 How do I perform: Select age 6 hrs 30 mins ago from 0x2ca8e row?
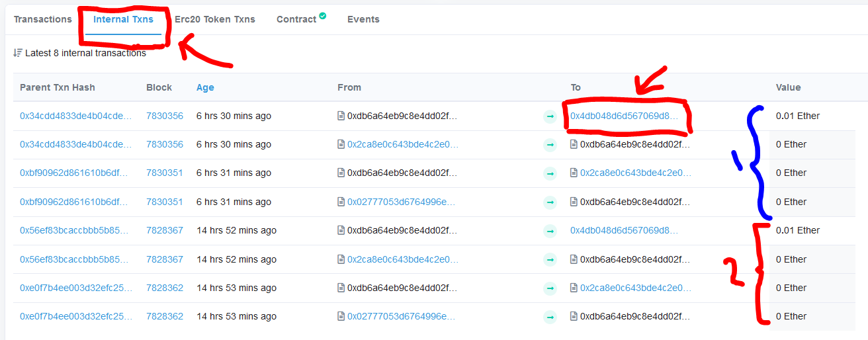pos(234,144)
